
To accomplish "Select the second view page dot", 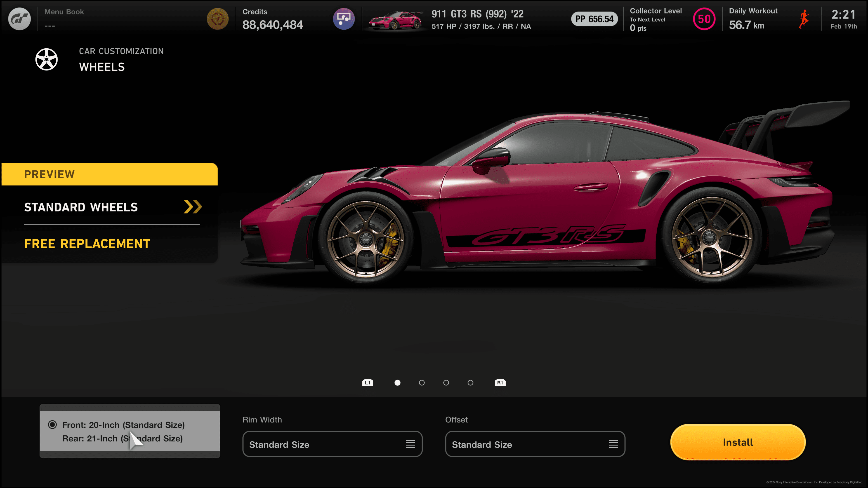I will (422, 382).
